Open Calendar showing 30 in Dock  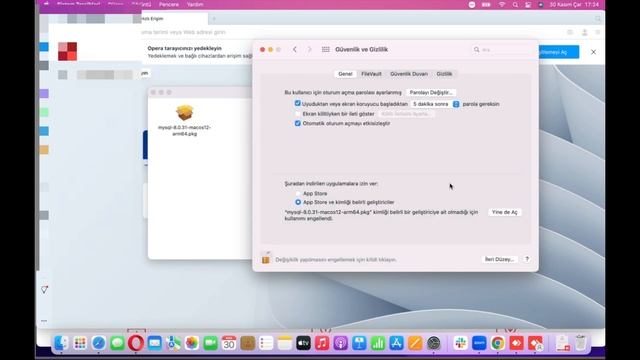point(229,343)
